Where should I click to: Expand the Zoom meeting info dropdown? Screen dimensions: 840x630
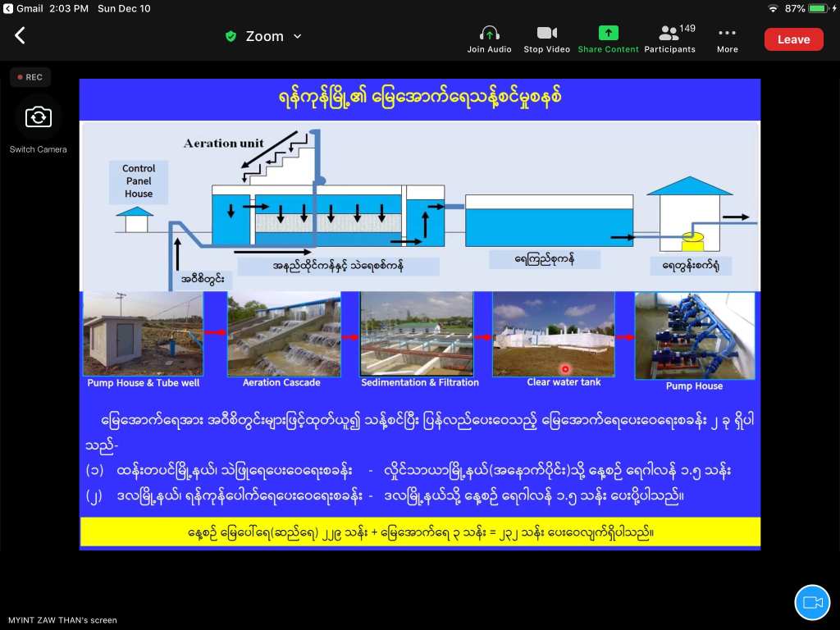tap(297, 36)
